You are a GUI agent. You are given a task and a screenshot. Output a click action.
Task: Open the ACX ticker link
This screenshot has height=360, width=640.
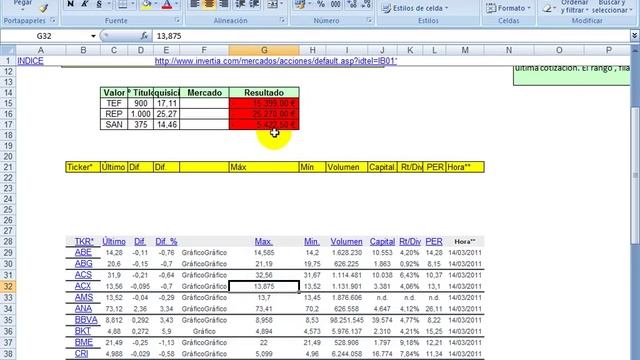83,286
